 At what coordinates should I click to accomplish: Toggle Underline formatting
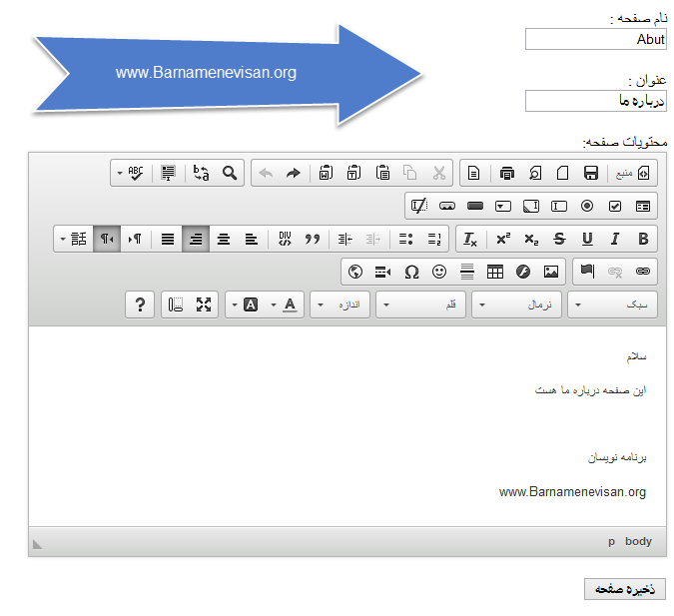(587, 239)
